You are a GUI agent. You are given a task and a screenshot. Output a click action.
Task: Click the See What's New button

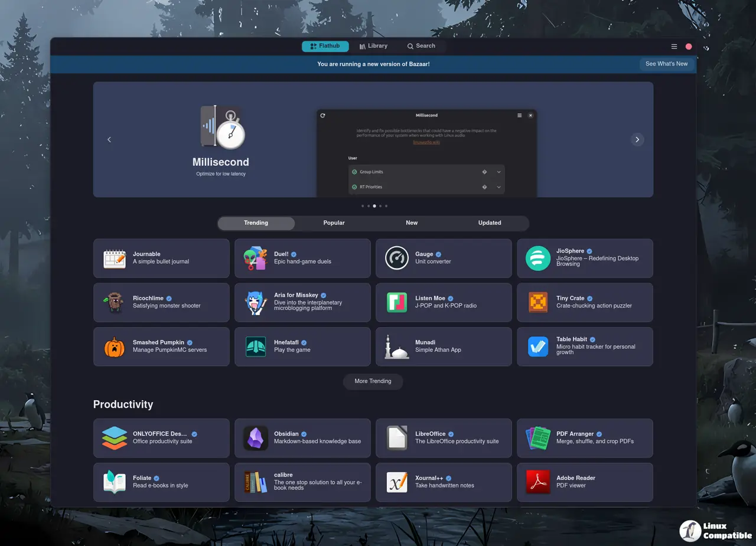[x=666, y=64]
